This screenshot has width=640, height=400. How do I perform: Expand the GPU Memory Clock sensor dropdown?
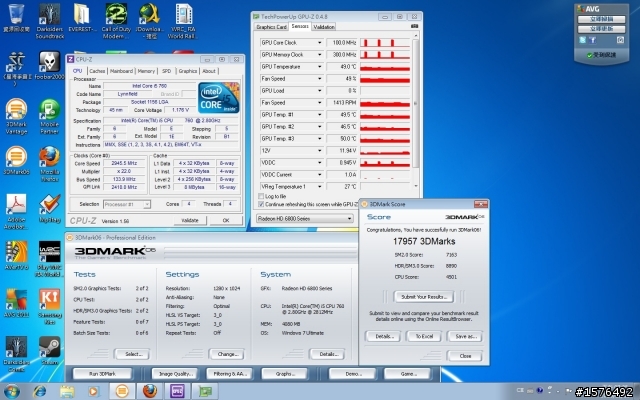click(x=320, y=54)
